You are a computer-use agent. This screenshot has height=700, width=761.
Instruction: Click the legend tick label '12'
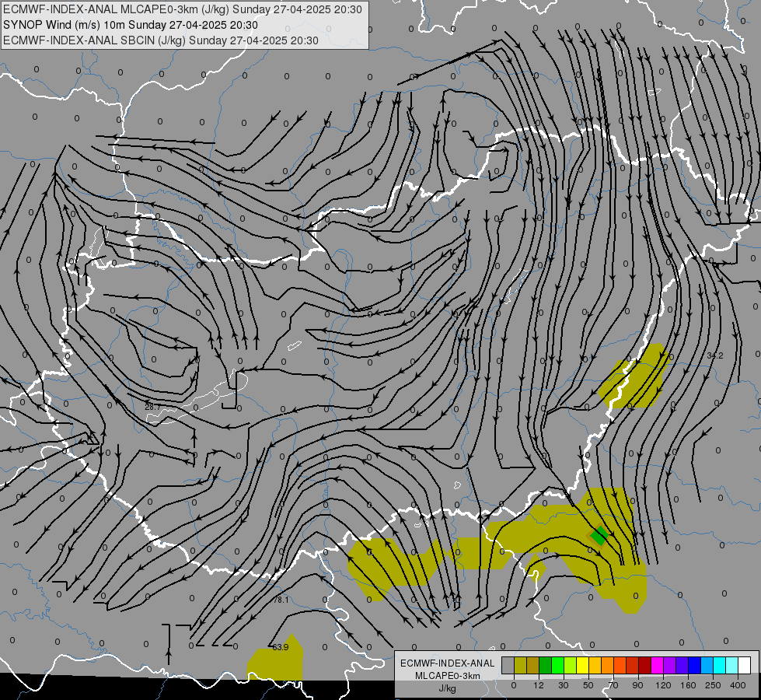539,685
